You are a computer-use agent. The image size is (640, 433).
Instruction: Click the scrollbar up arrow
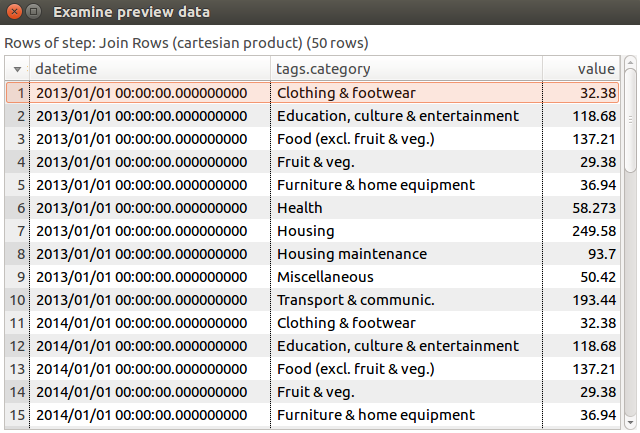pyautogui.click(x=630, y=62)
